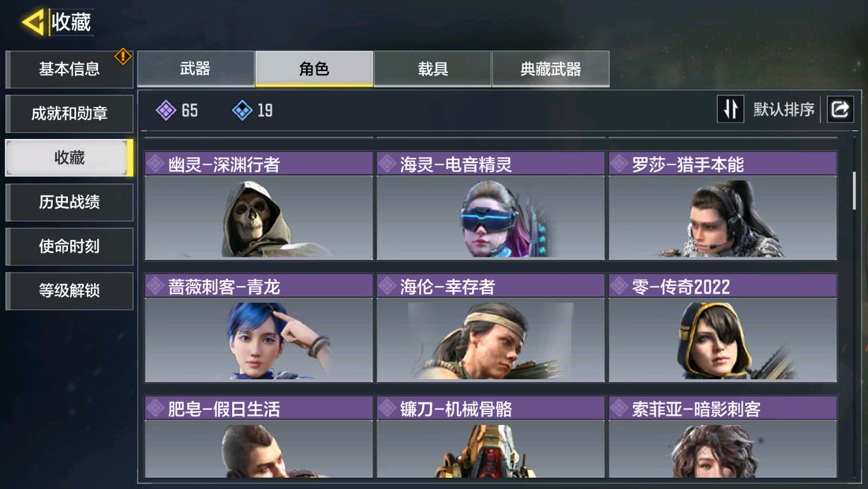Click the vertical scrollbar on the right
868x489 pixels.
pos(855,191)
